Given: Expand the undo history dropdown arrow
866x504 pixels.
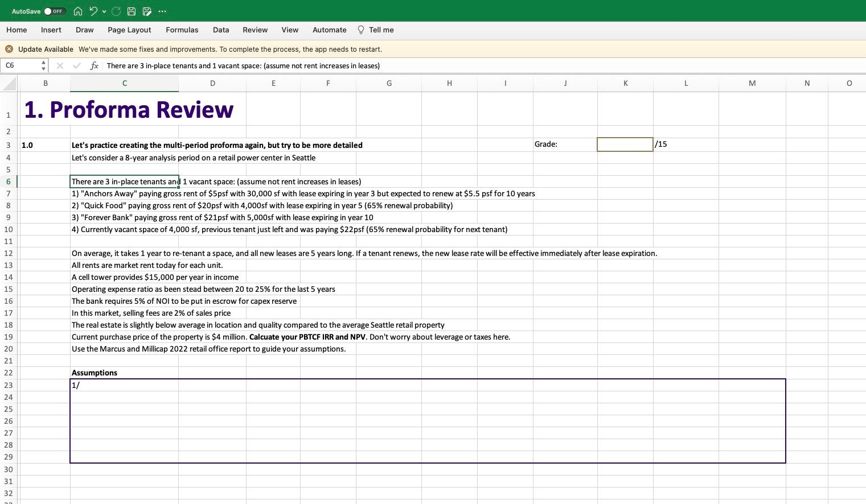Looking at the screenshot, I should pyautogui.click(x=104, y=11).
